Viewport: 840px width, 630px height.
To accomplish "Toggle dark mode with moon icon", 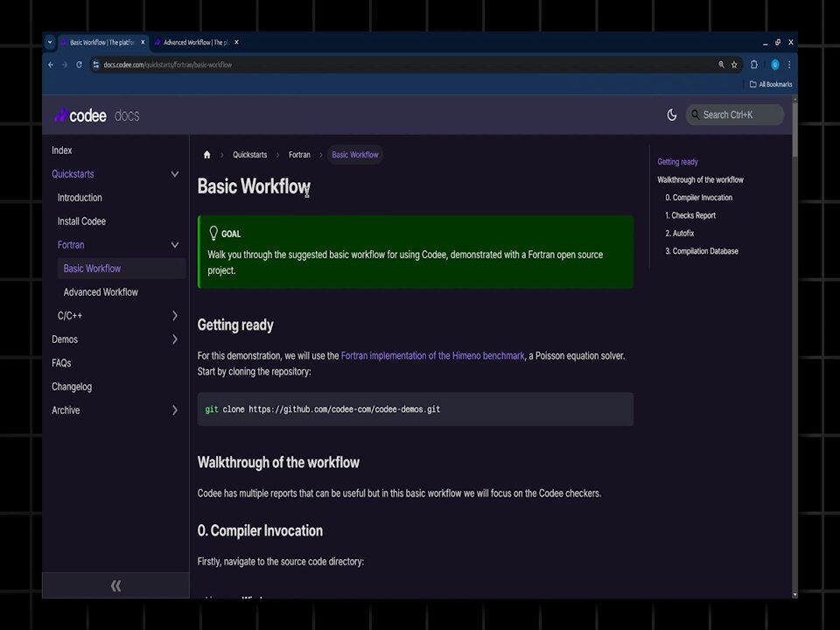I will 672,115.
